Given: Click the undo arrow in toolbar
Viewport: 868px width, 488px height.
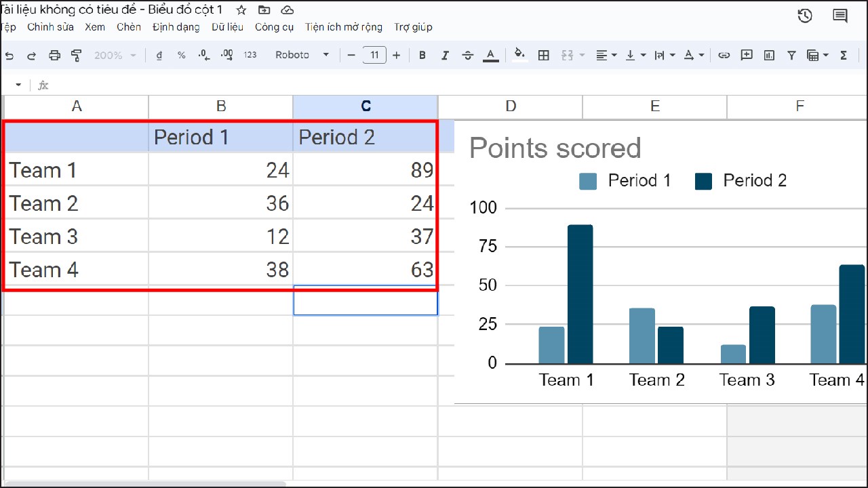Looking at the screenshot, I should (9, 56).
